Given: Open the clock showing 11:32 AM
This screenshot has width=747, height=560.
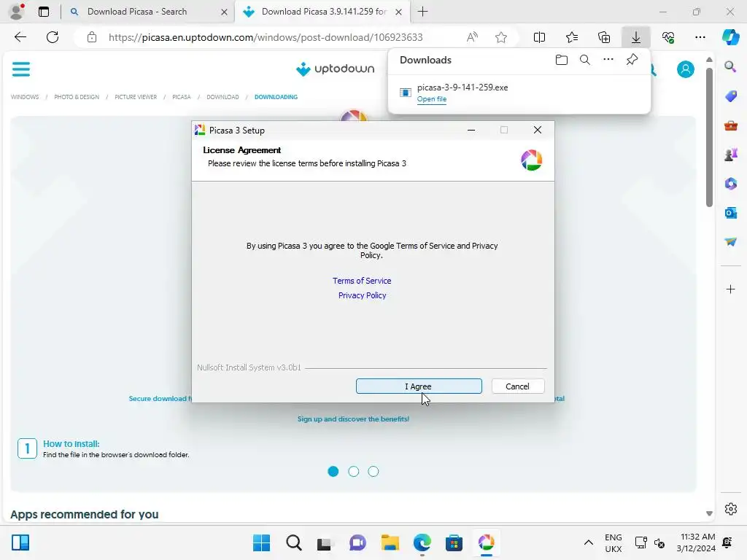Looking at the screenshot, I should (x=695, y=542).
